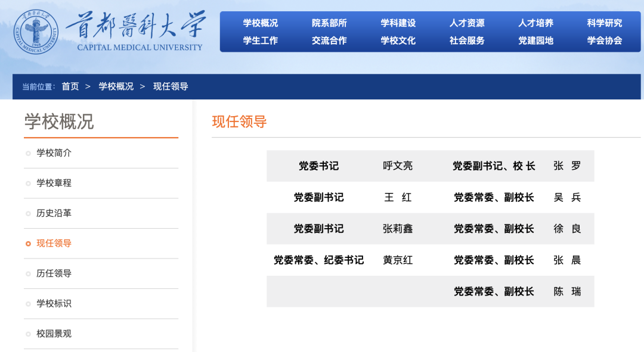Open the 科学研究 navigation menu
The height and width of the screenshot is (352, 644).
[605, 23]
